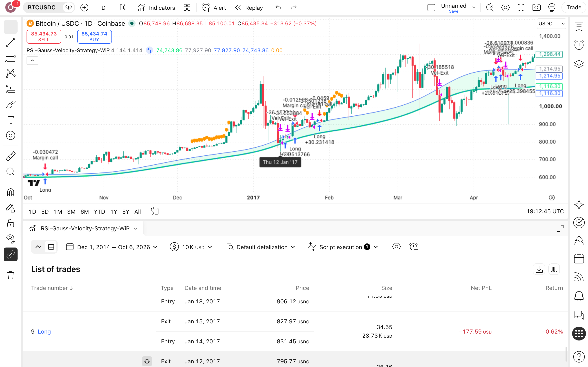Take a chart snapshot with camera icon

click(536, 8)
